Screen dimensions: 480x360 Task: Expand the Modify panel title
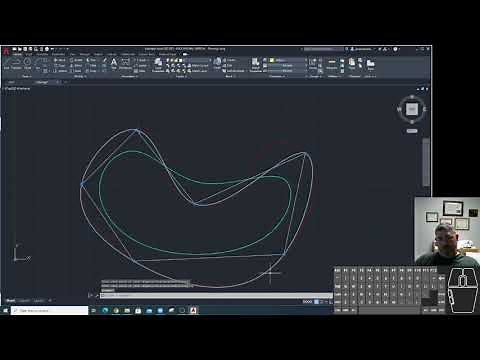pos(79,76)
